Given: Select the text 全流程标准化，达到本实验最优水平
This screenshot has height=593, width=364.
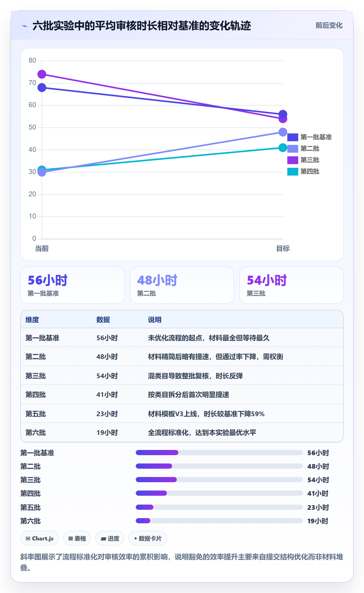Looking at the screenshot, I should click(202, 433).
